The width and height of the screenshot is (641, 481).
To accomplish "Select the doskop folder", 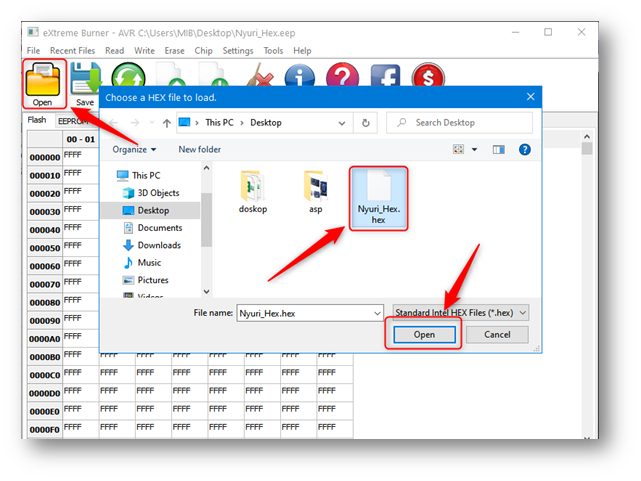I will [x=253, y=192].
